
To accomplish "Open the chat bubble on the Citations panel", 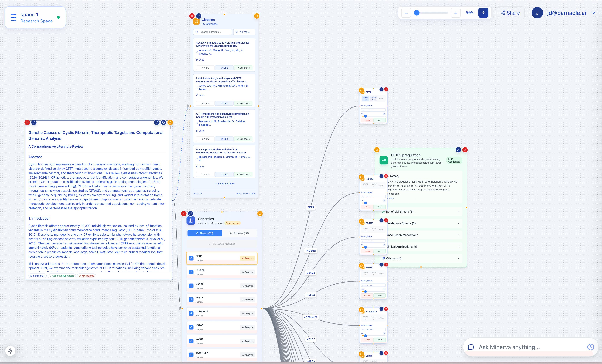I will point(257,16).
